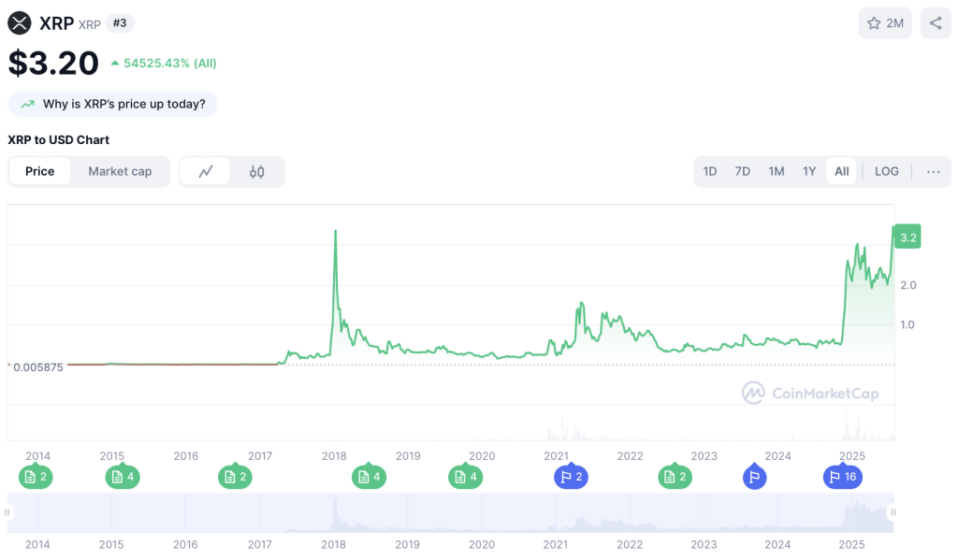This screenshot has width=958, height=560.
Task: Click the XRP to USD Chart heading
Action: point(59,140)
